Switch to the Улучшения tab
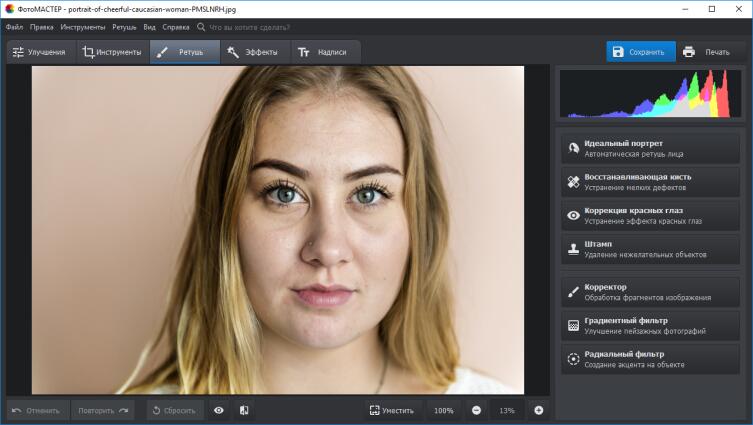Viewport: 753px width, 425px height. coord(39,52)
